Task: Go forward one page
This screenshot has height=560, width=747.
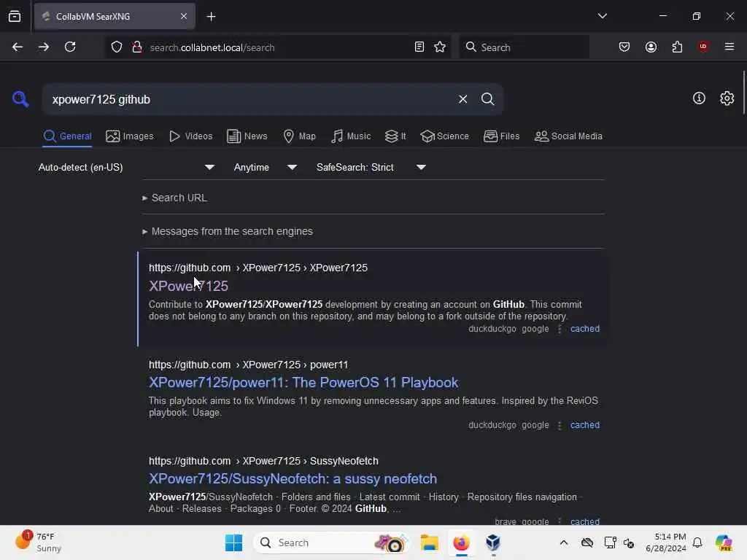Action: [x=44, y=47]
